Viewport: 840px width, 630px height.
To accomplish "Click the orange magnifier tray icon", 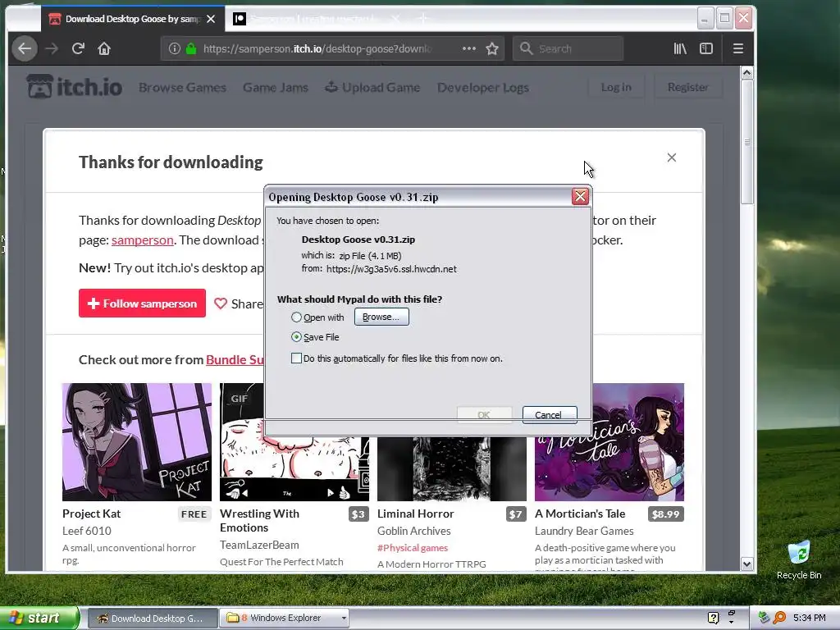I will point(779,618).
